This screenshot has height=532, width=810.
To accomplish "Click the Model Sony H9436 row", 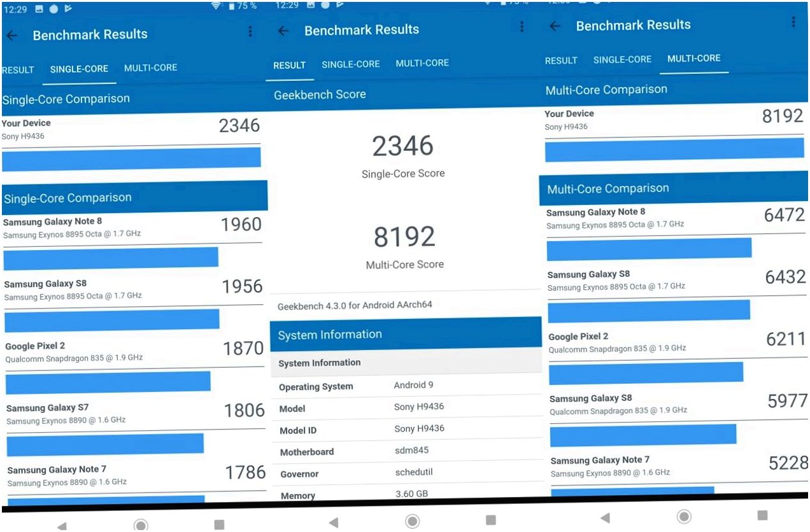I will [406, 408].
